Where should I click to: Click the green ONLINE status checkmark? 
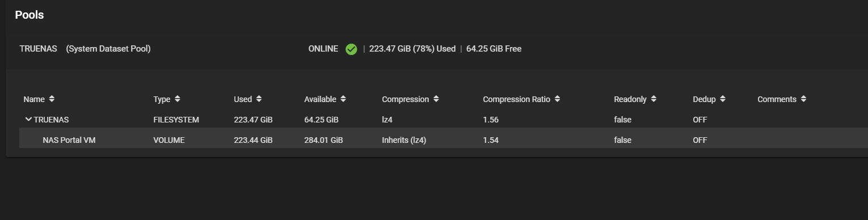[351, 49]
